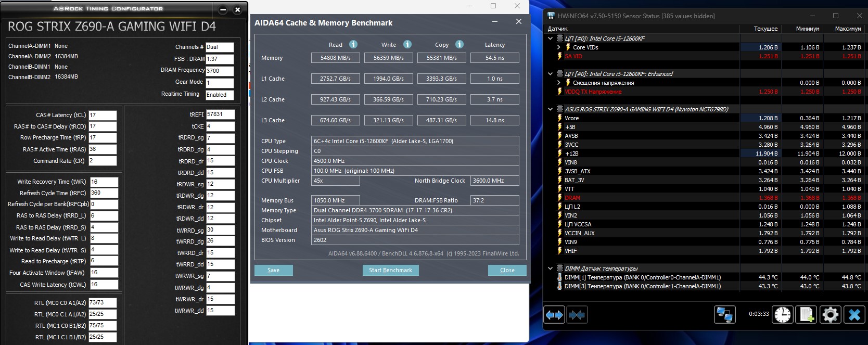Click Four Activate Window (tFAW) field
The height and width of the screenshot is (345, 868).
pos(104,272)
